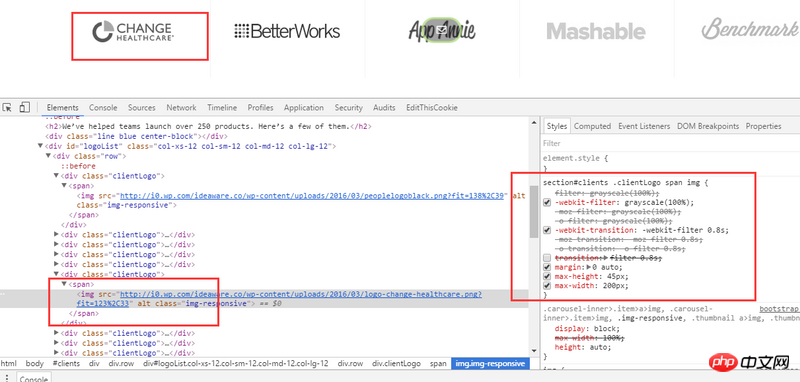The width and height of the screenshot is (800, 382).
Task: Select html in the breadcrumb bar
Action: click(9, 364)
